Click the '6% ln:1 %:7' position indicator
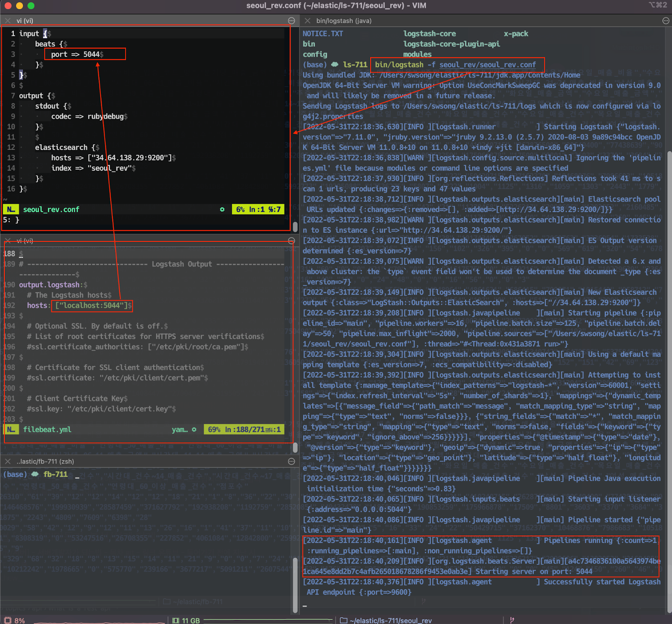The height and width of the screenshot is (624, 672). click(258, 209)
